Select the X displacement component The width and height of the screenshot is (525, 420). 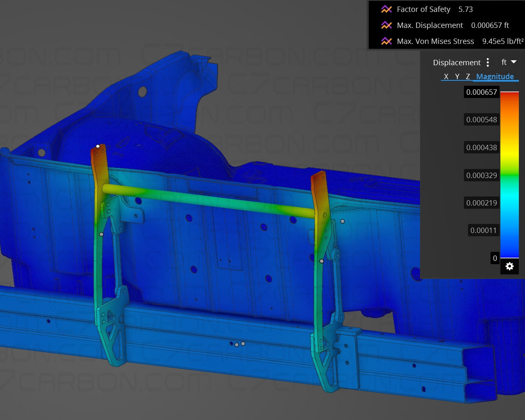446,76
